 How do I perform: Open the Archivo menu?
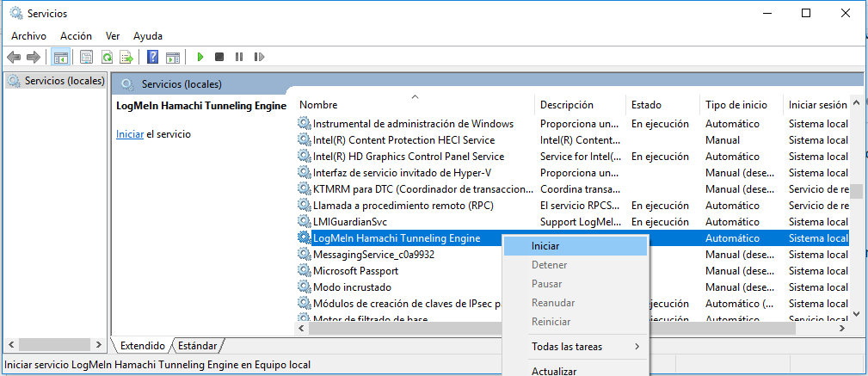pyautogui.click(x=28, y=36)
